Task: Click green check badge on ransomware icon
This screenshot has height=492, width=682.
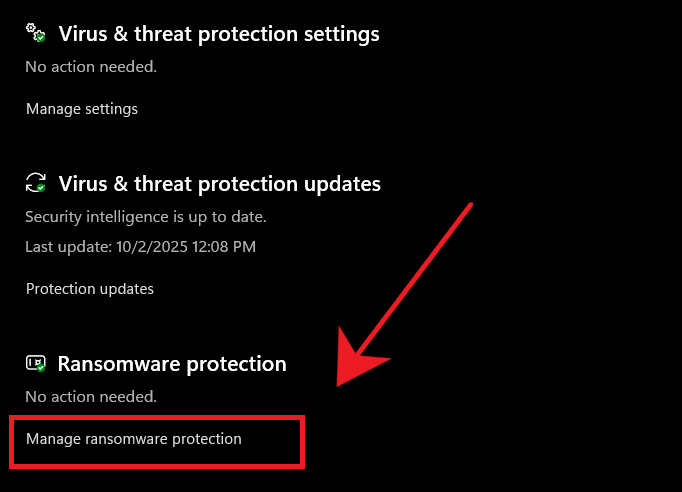Action: [x=41, y=368]
